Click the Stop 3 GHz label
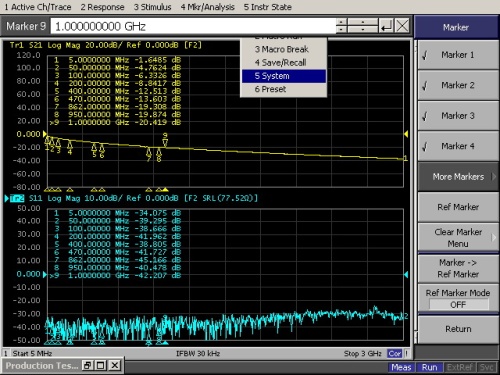 (x=363, y=353)
